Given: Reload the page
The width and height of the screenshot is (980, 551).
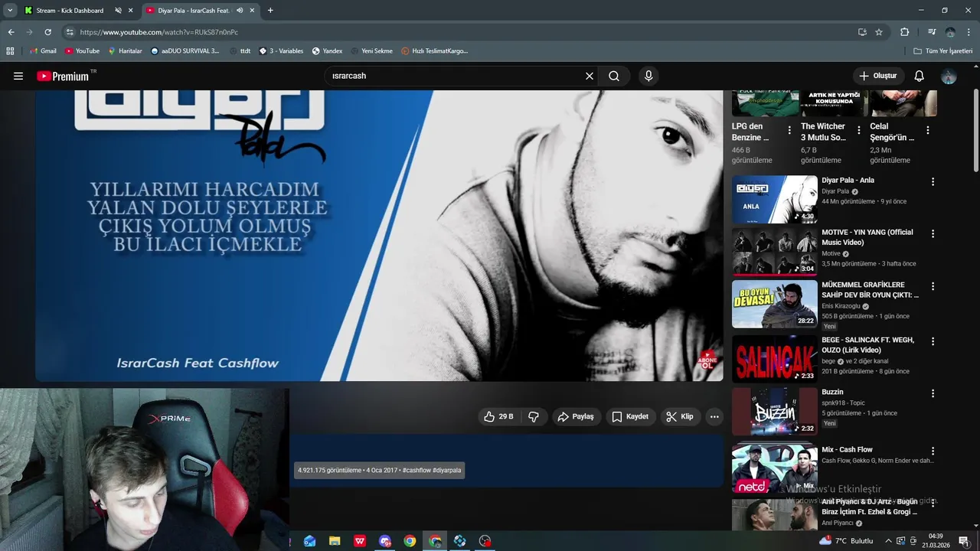Looking at the screenshot, I should tap(47, 32).
